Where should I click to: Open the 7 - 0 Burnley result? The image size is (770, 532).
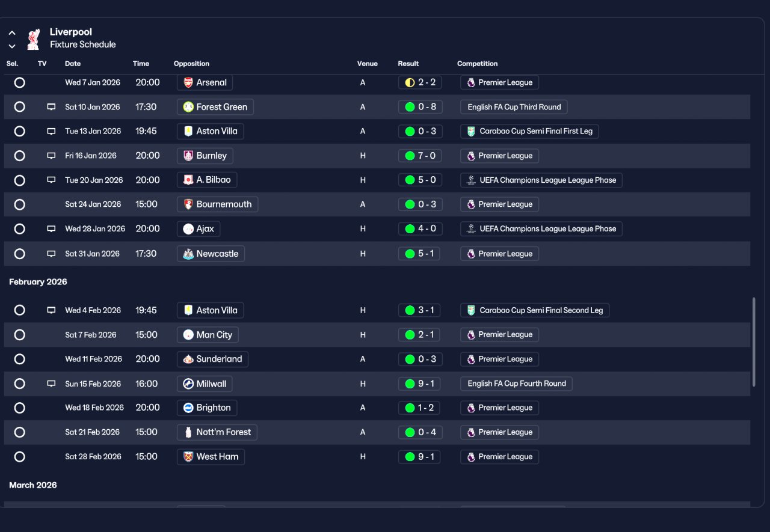pos(420,156)
